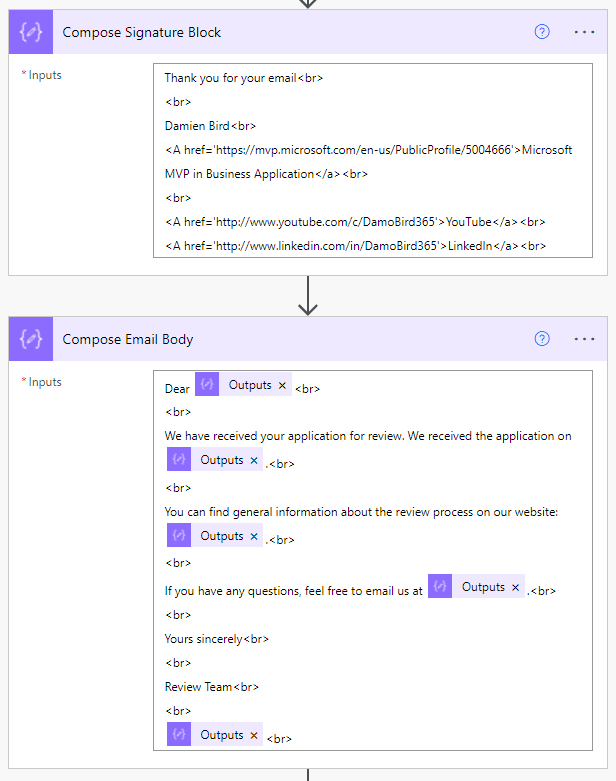Click the Compose Signature Block title

[141, 32]
